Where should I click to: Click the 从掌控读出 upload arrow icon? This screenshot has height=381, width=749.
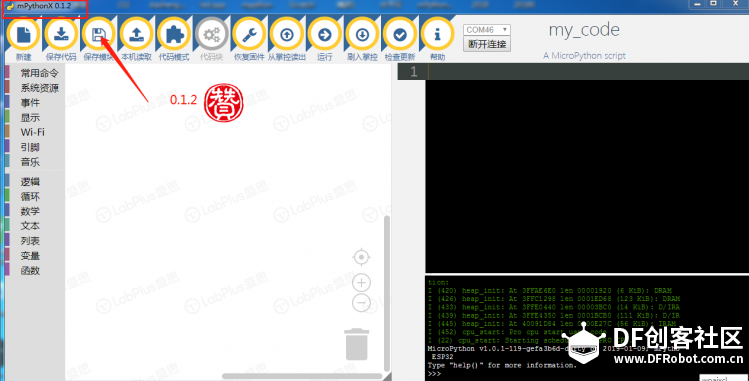click(287, 34)
